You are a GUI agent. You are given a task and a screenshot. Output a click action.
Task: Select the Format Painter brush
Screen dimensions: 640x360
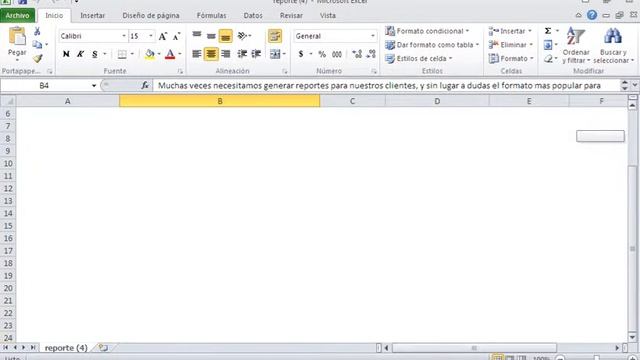click(x=38, y=58)
